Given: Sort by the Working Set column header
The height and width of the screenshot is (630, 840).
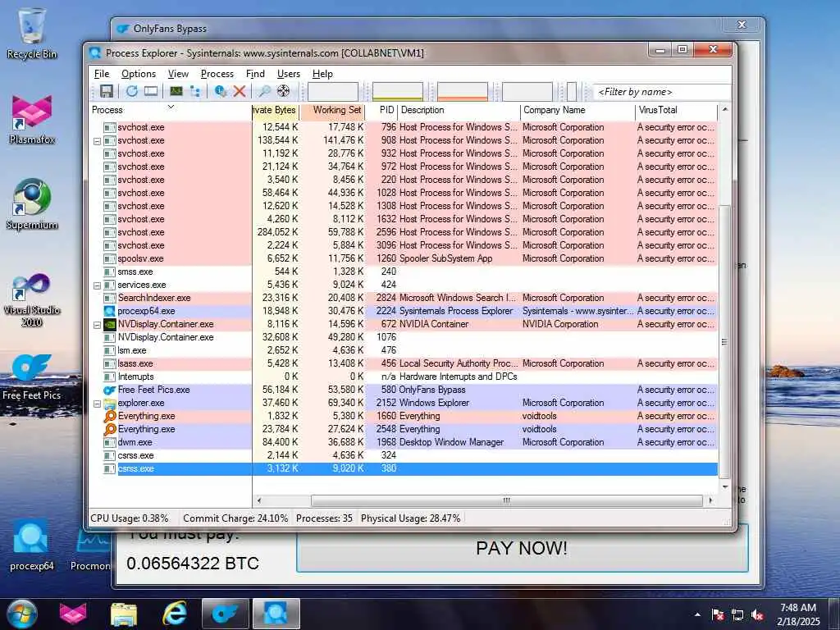Looking at the screenshot, I should point(332,111).
